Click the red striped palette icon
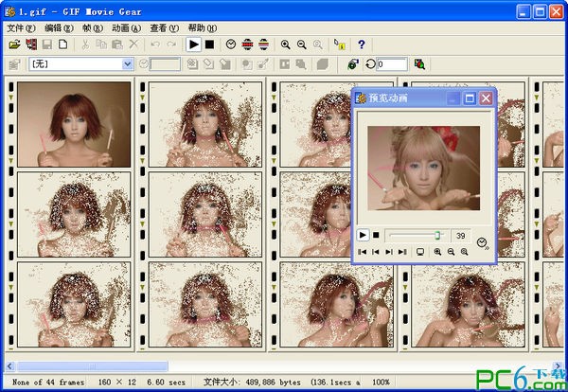Image resolution: width=568 pixels, height=392 pixels. click(247, 45)
